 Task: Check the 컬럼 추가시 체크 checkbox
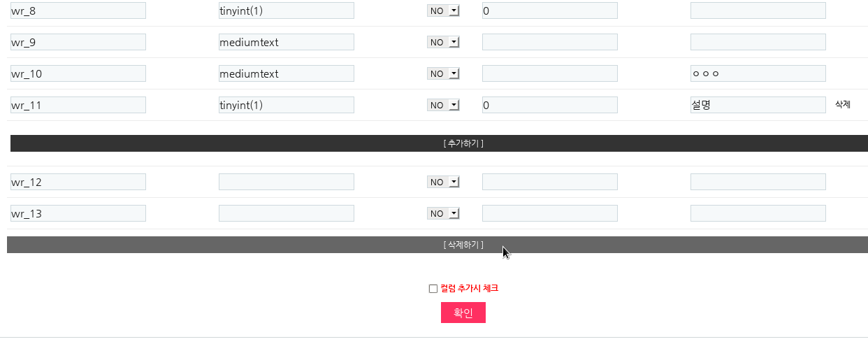coord(433,289)
